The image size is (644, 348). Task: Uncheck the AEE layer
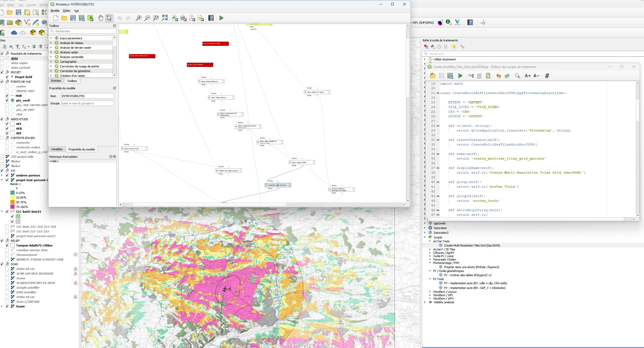pos(7,133)
